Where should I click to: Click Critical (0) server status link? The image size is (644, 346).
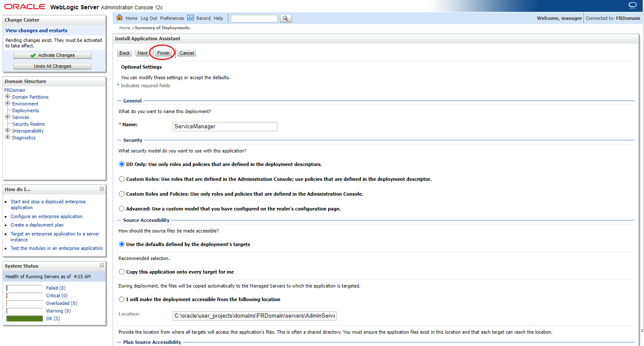tap(57, 296)
